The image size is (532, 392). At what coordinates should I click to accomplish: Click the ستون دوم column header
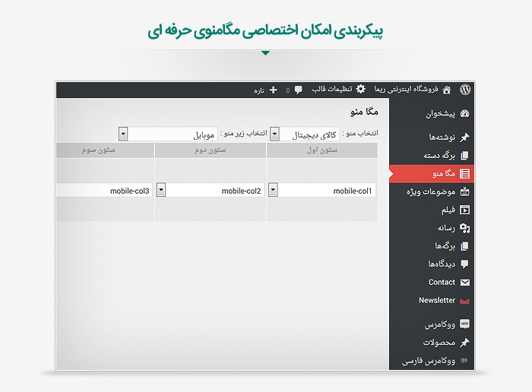[x=211, y=150]
